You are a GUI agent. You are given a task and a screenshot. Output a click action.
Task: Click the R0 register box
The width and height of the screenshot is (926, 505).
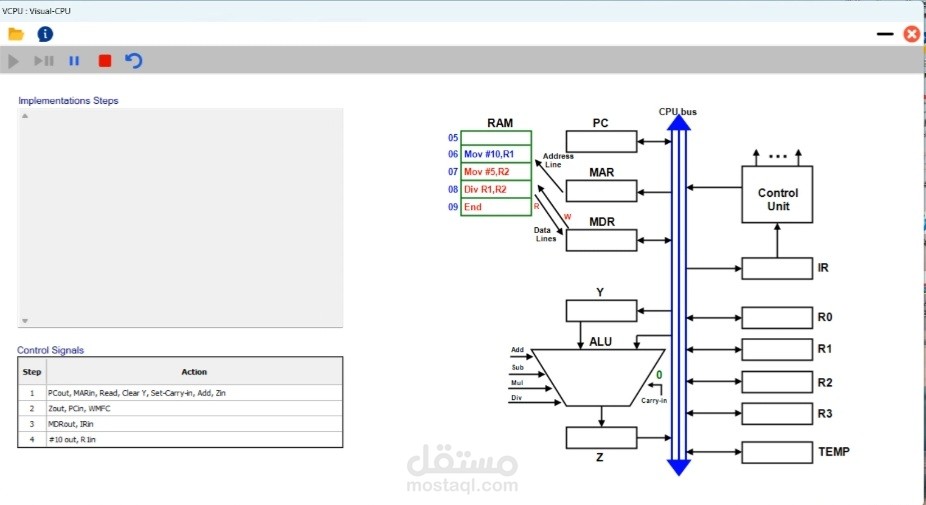point(777,318)
